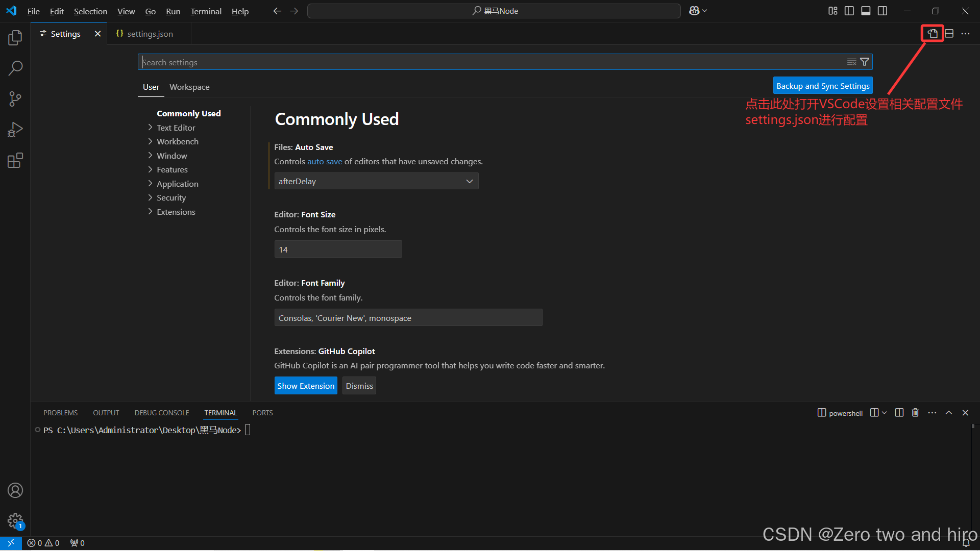Click the Font Size input field
Image resolution: width=980 pixels, height=551 pixels.
pyautogui.click(x=338, y=249)
